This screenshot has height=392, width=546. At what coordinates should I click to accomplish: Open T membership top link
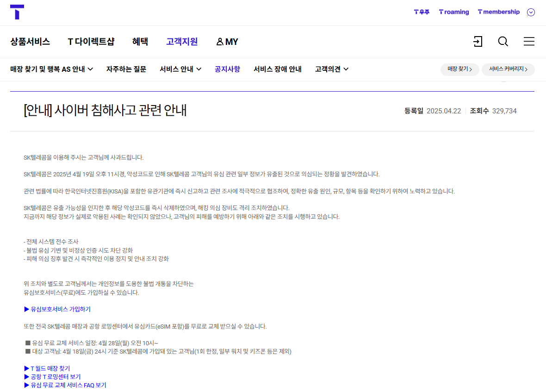click(x=499, y=12)
